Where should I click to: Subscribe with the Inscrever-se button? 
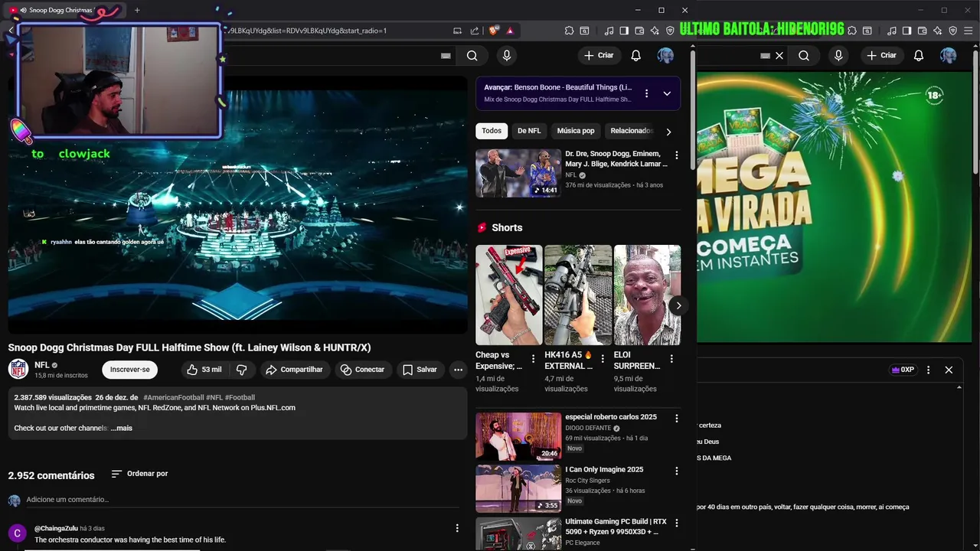pos(129,370)
